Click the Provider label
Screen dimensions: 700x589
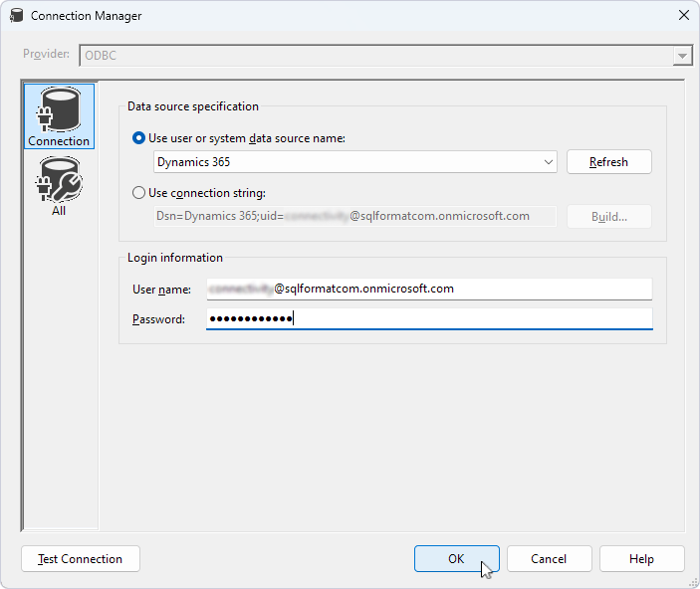click(x=47, y=54)
